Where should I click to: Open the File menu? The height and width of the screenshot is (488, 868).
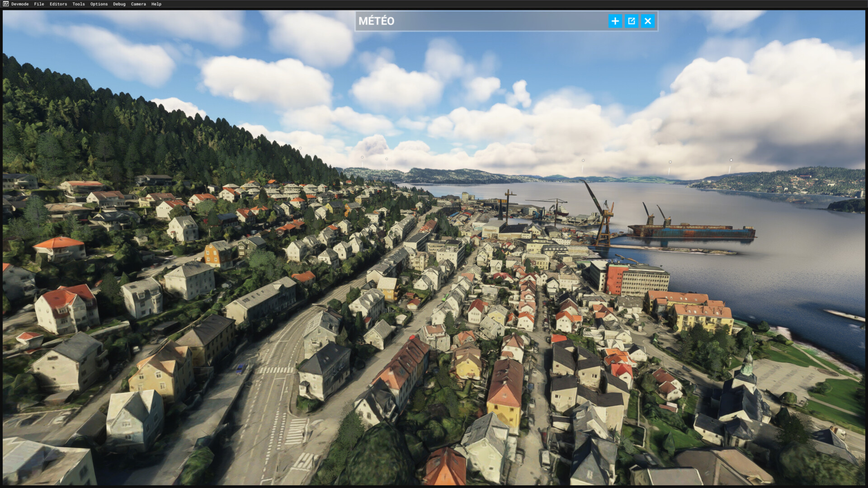coord(39,4)
